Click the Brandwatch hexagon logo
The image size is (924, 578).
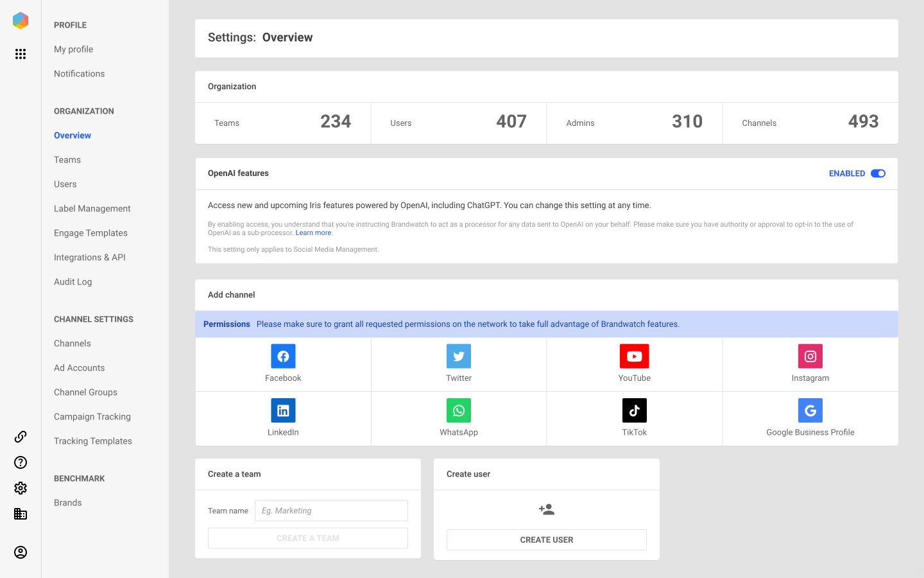click(21, 21)
